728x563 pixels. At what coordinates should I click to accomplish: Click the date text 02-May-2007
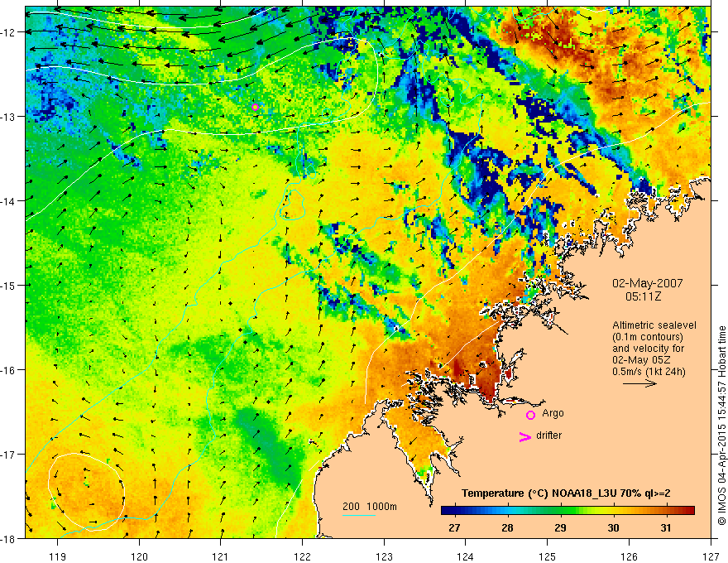click(647, 283)
